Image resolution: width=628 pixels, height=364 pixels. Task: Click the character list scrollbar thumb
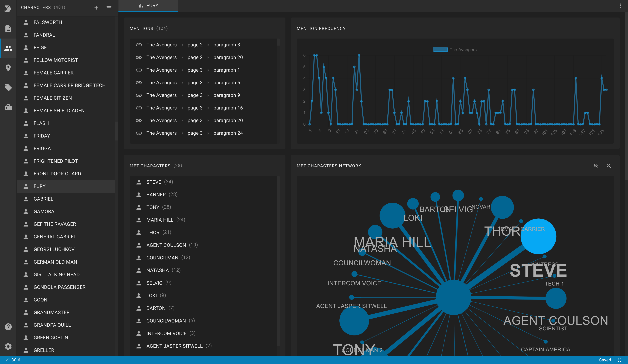[x=116, y=131]
